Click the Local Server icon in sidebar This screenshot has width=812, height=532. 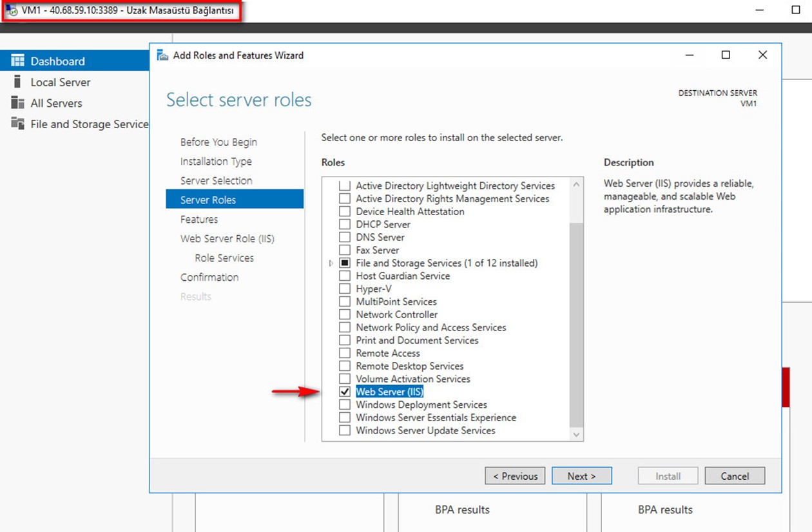[17, 82]
